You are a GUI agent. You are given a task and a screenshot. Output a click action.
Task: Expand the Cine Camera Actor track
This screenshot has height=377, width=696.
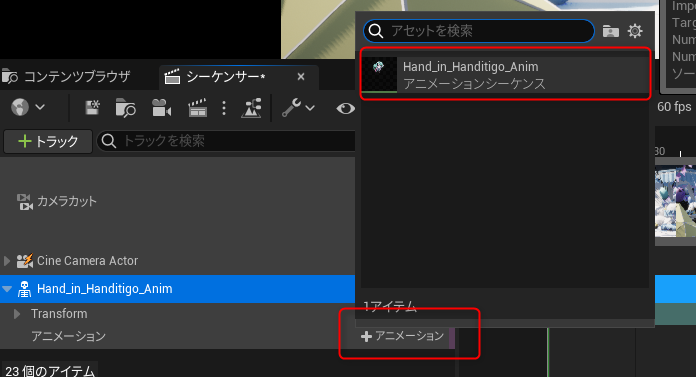pos(7,261)
